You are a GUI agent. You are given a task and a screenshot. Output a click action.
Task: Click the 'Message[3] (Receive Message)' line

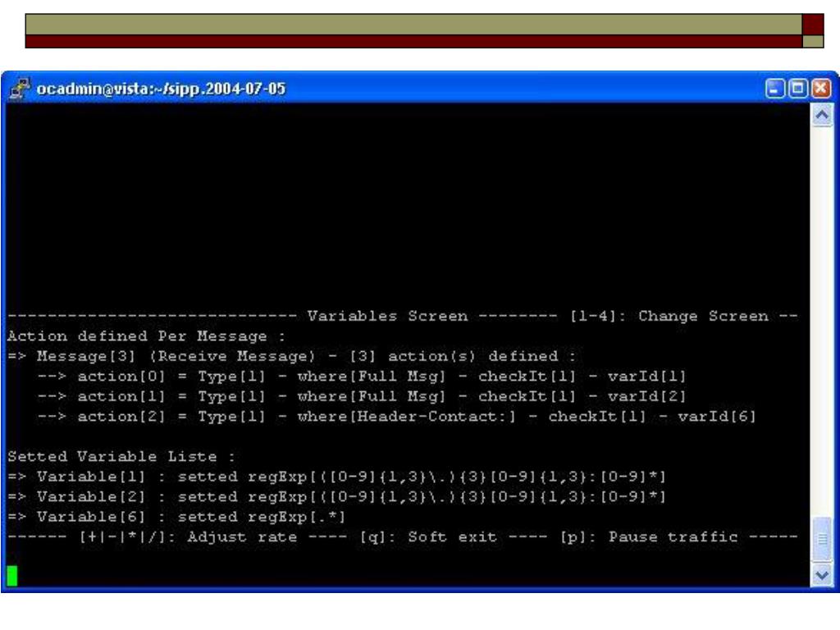pyautogui.click(x=292, y=356)
